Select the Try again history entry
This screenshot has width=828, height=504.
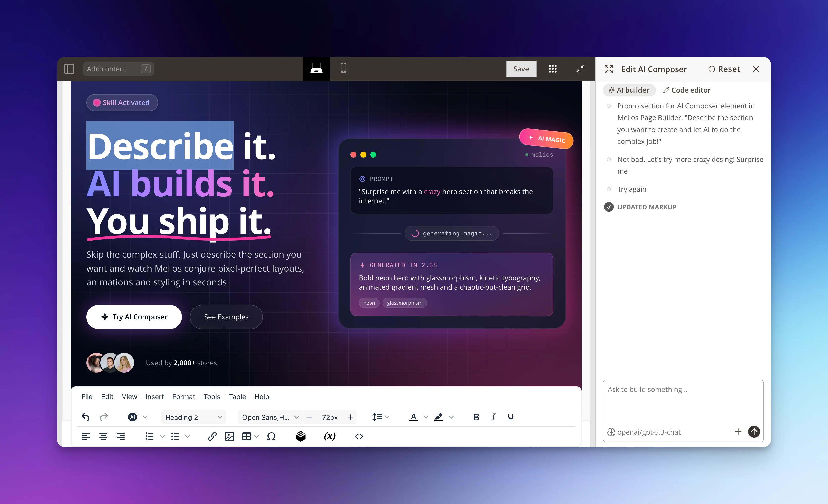[631, 189]
